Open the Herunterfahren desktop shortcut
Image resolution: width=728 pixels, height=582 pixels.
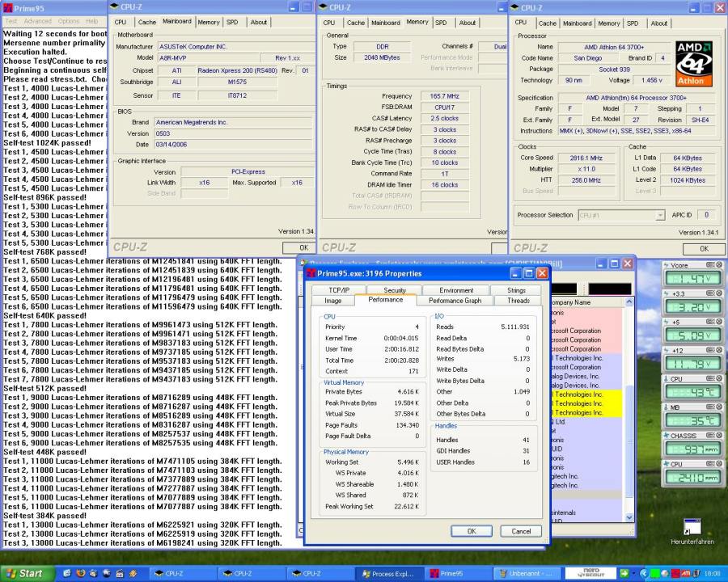[x=692, y=531]
